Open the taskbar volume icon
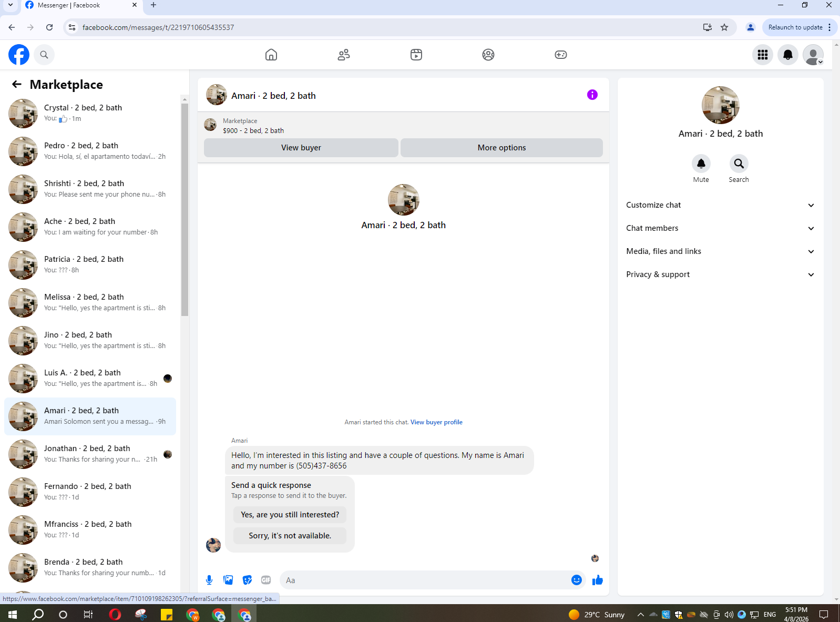The width and height of the screenshot is (840, 622). (x=729, y=614)
